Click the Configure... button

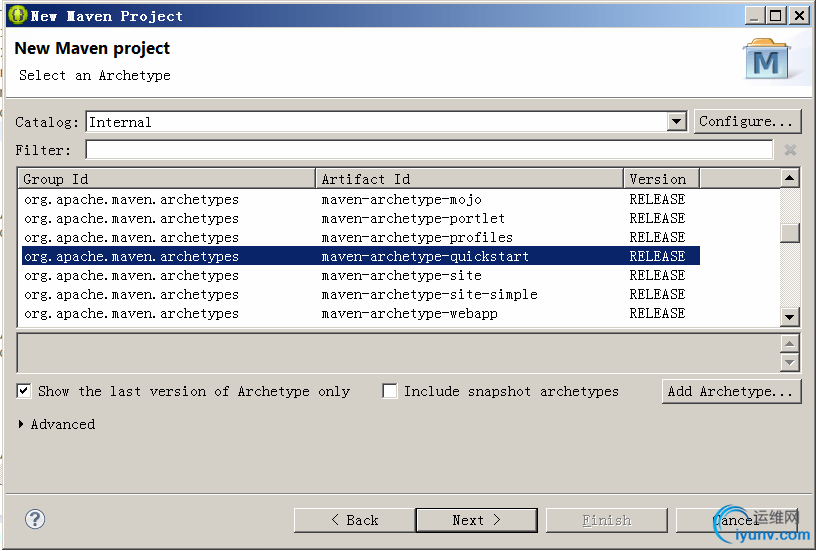(747, 122)
